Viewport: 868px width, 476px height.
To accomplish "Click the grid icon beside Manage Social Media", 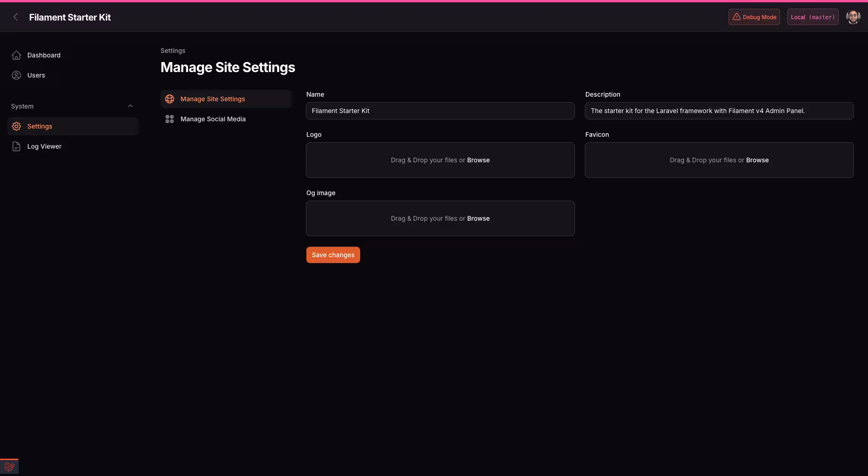I will pos(170,119).
